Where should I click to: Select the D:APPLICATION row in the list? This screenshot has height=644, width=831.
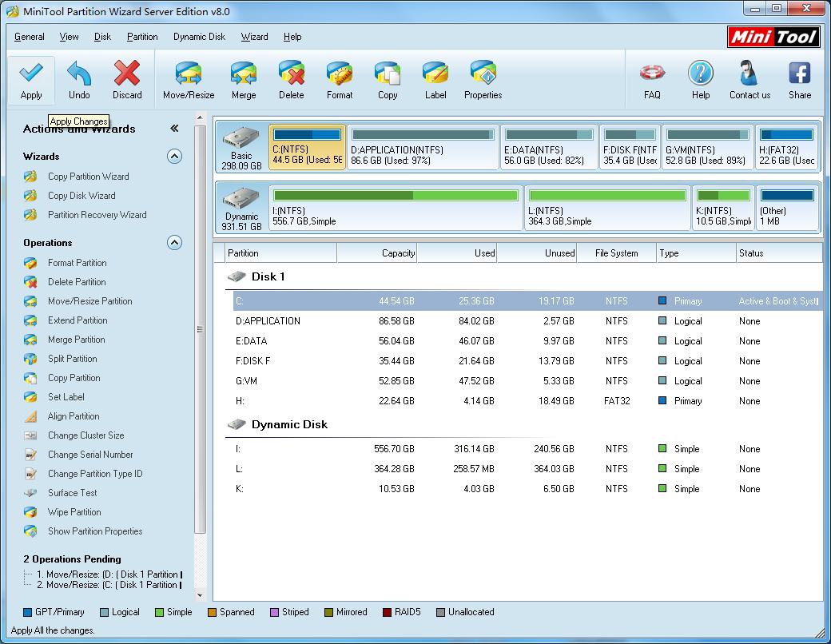tap(528, 321)
